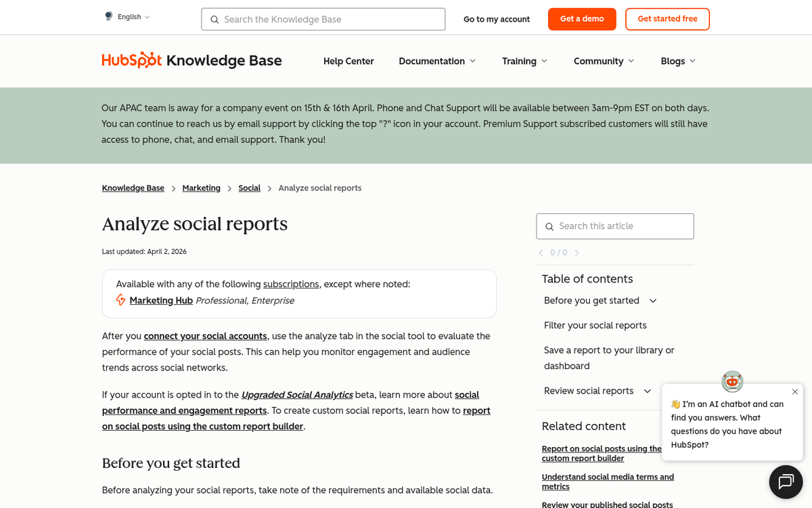
Task: Click the AI chatbot avatar icon
Action: point(732,381)
